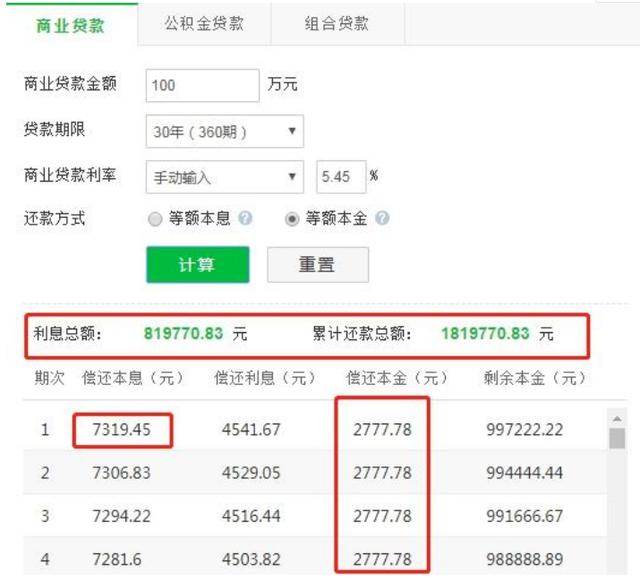Click the 1819770.83 total repayment value
Screen dimensions: 640x581
tap(485, 334)
